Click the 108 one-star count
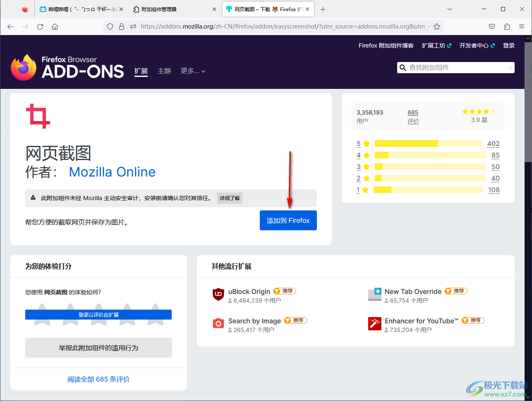The image size is (532, 401). coord(494,190)
